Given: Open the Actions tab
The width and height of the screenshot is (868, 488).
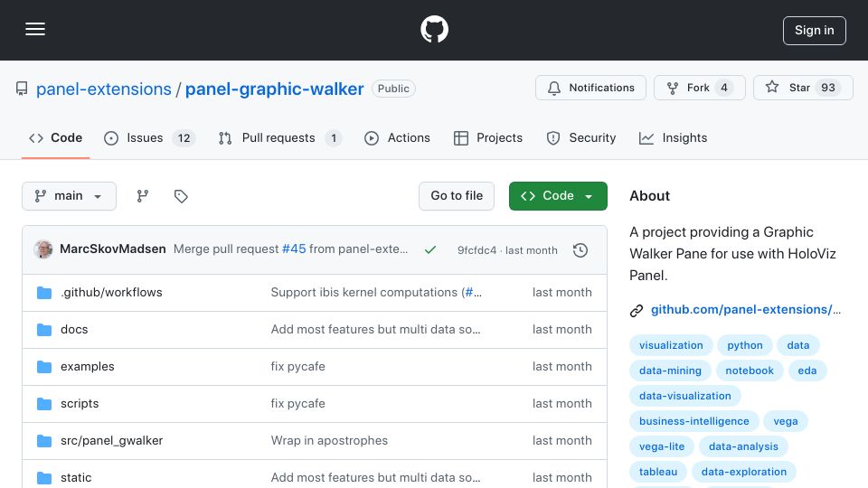Looking at the screenshot, I should pos(397,137).
